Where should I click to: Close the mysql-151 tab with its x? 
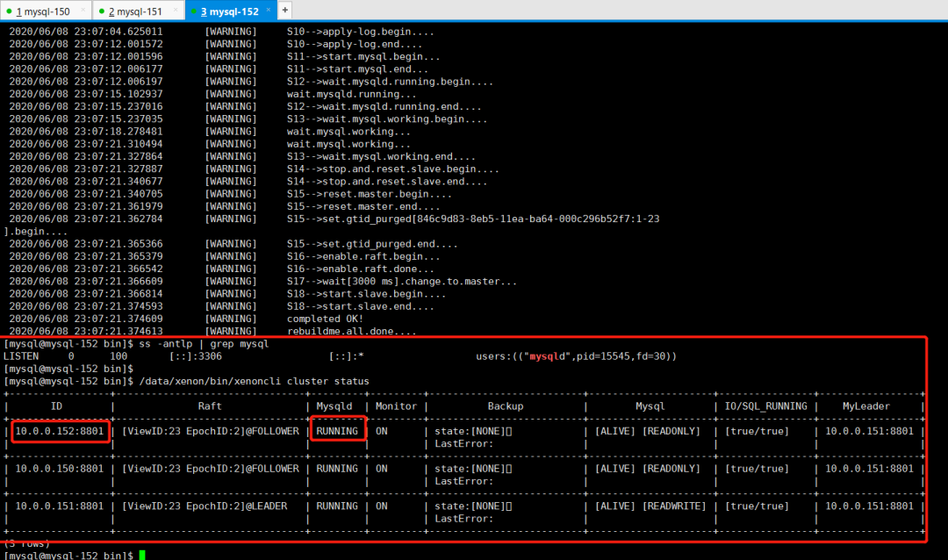pos(176,11)
